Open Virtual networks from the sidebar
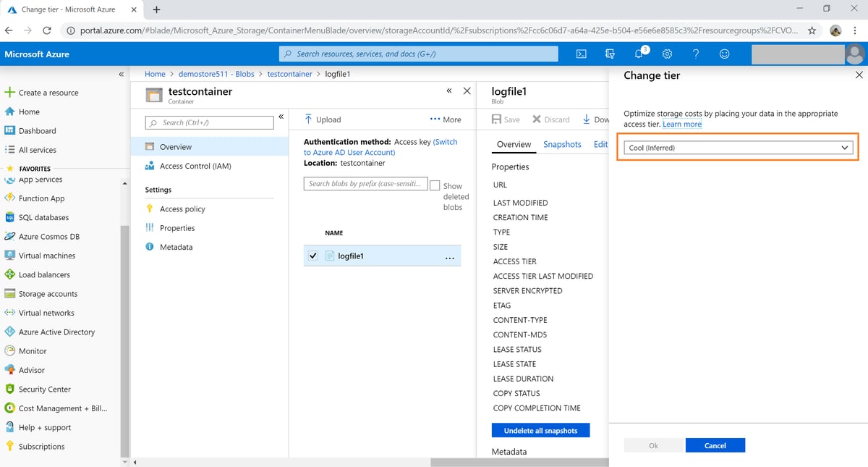 click(x=46, y=313)
